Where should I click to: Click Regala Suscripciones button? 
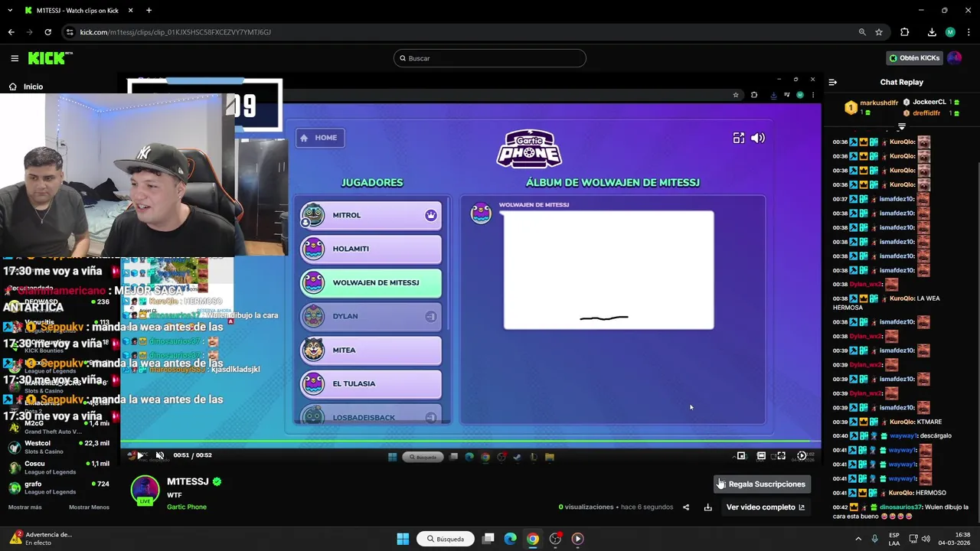tap(761, 484)
